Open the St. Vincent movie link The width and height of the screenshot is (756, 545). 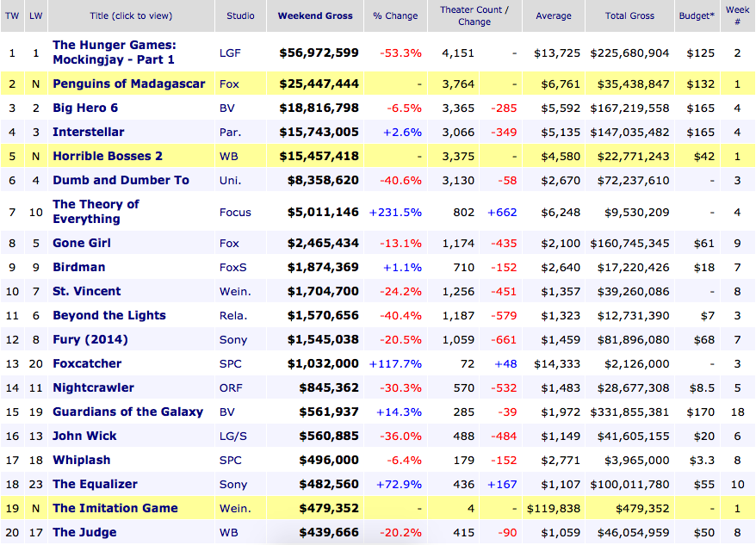click(87, 291)
